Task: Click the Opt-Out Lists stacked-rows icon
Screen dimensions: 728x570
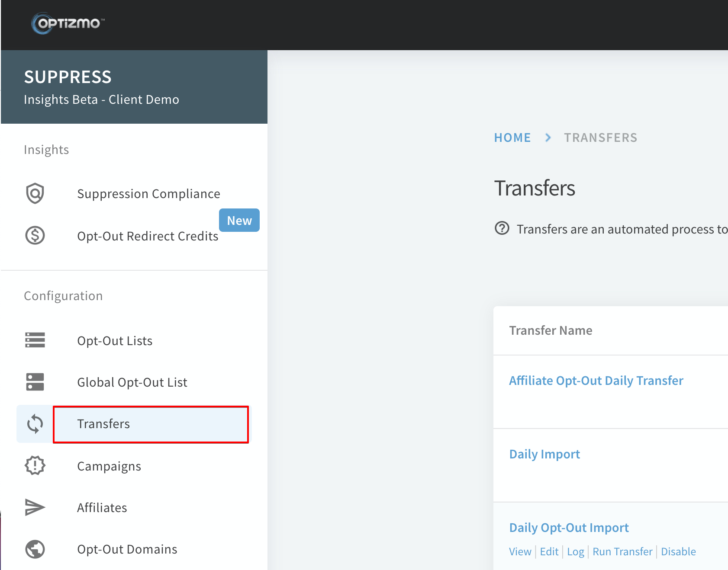Action: [35, 340]
